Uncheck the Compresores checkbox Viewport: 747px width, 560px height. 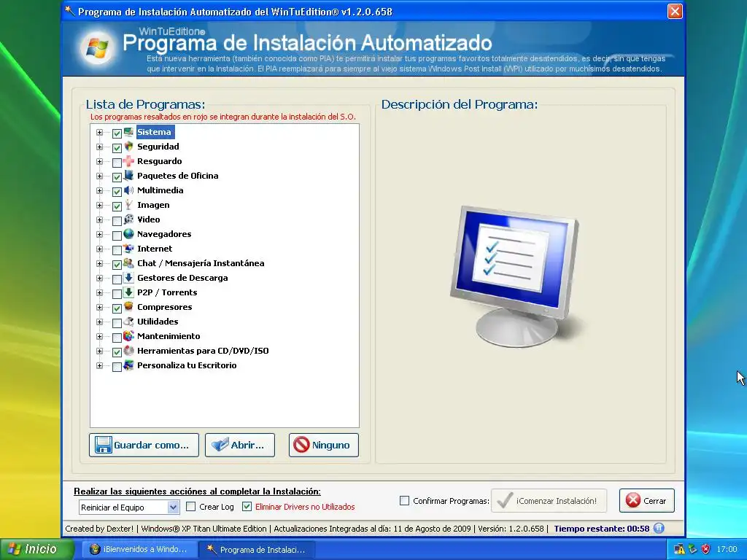pyautogui.click(x=117, y=308)
